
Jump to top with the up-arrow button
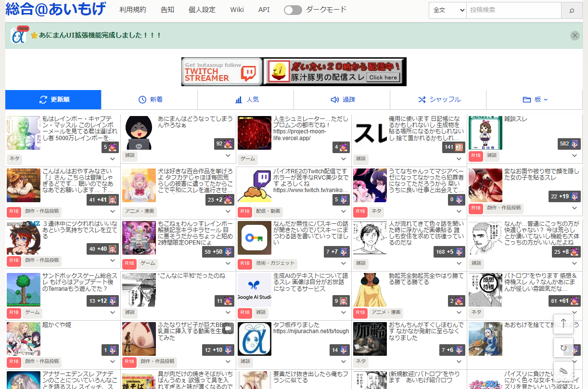[x=563, y=324]
